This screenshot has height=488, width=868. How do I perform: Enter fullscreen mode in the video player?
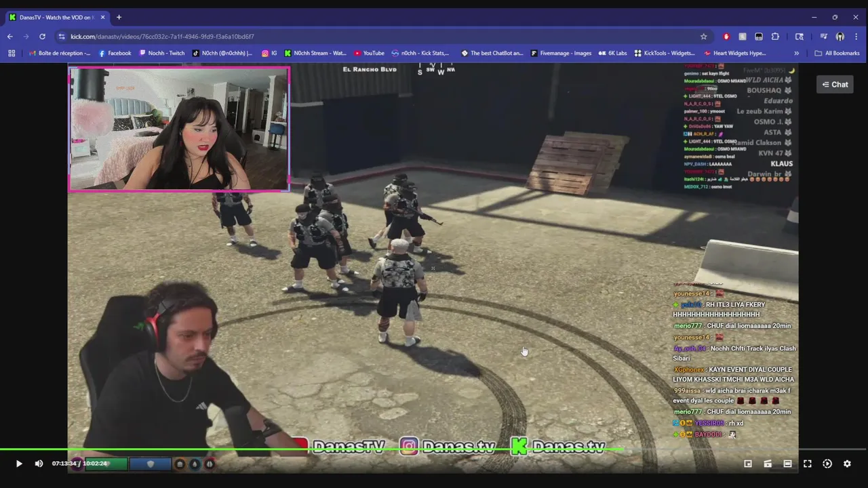point(808,464)
